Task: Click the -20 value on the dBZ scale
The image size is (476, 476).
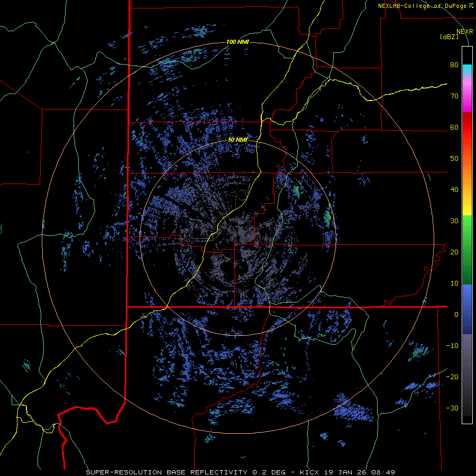Action: (452, 377)
